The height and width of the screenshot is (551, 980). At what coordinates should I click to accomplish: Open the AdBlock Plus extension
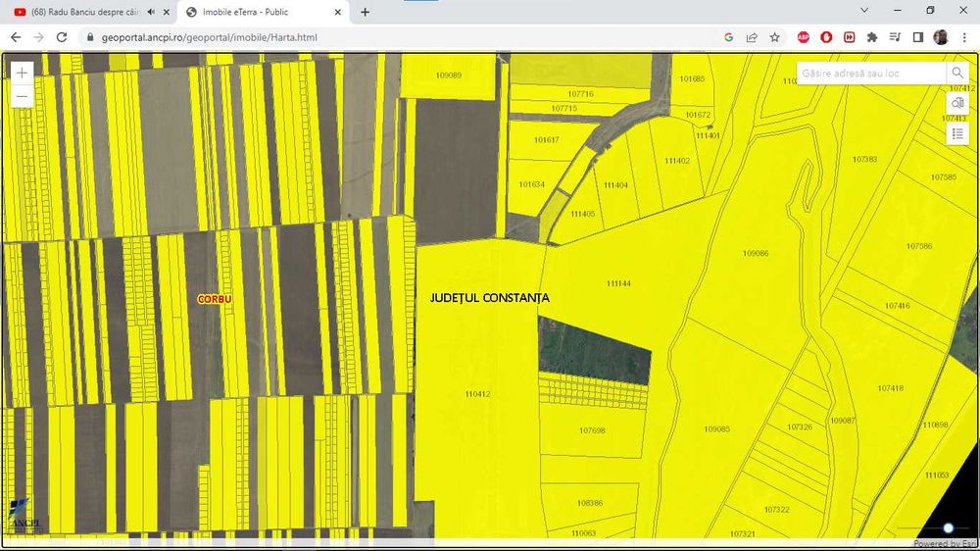804,37
